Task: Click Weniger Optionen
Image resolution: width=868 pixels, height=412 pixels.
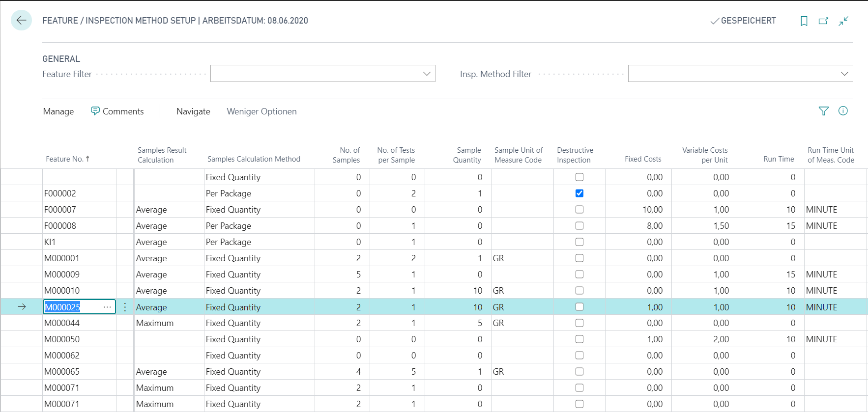Action: 261,111
